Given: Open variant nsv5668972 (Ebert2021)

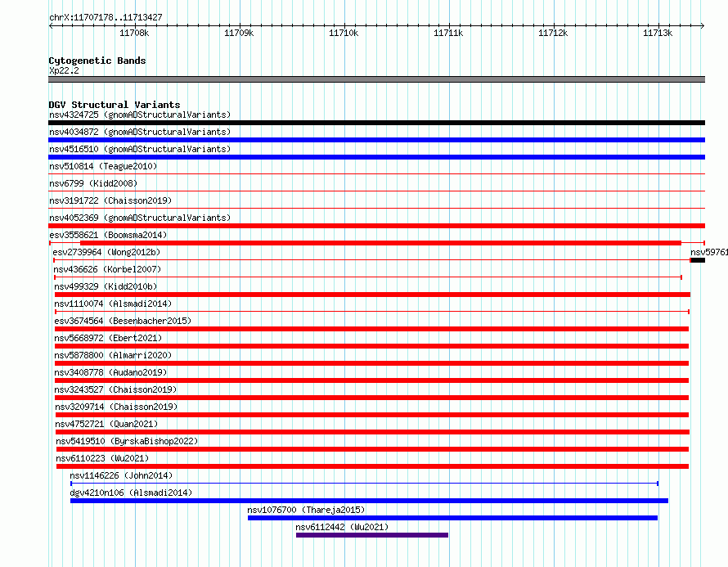Looking at the screenshot, I should [108, 338].
